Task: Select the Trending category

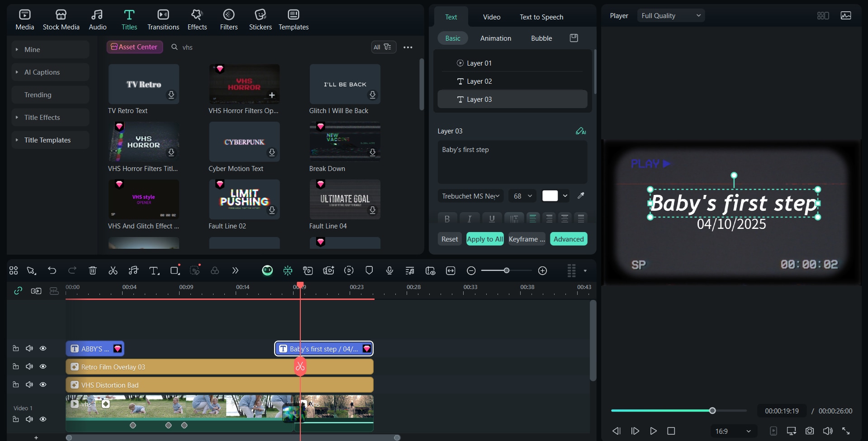Action: point(50,95)
